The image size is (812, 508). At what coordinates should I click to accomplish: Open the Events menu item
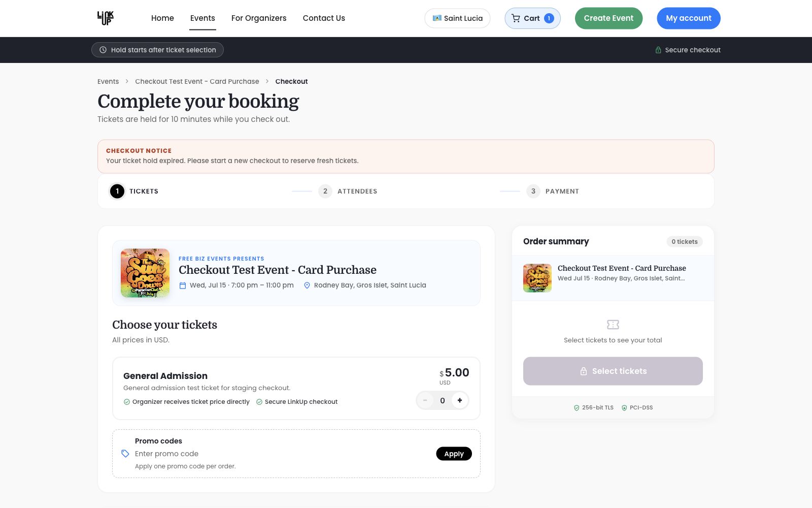pos(202,18)
